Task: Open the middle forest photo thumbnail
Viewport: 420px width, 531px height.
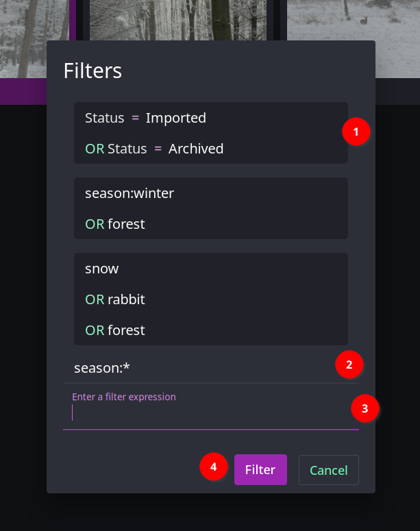Action: 178,21
